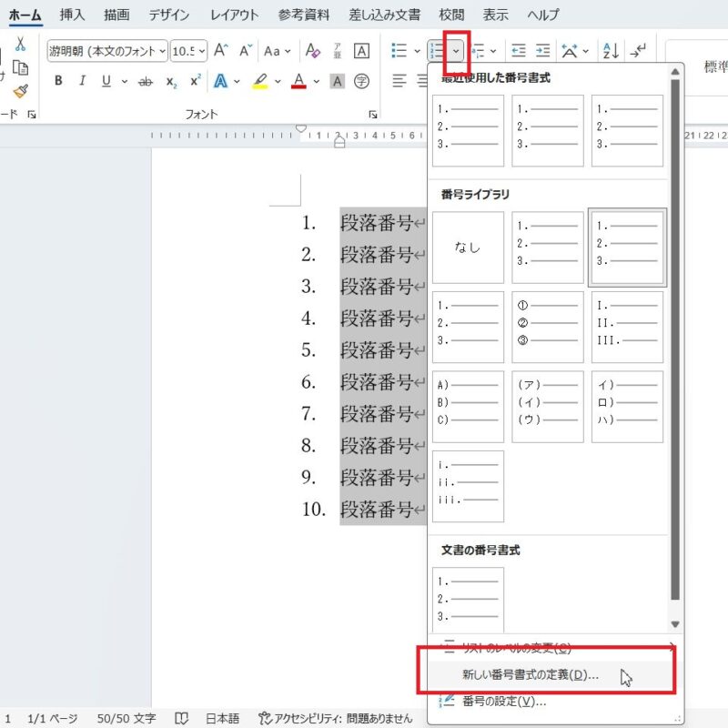Screen dimensions: 728x728
Task: Click the format painter brush icon
Action: 20,90
